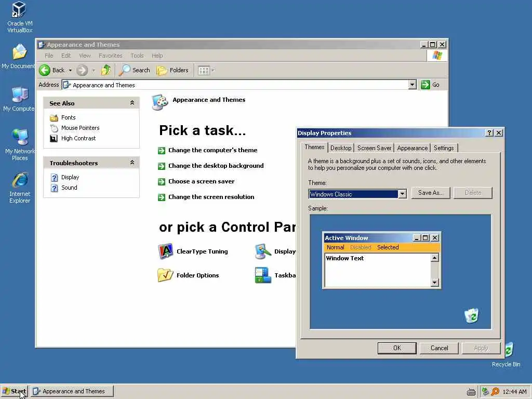Image resolution: width=532 pixels, height=399 pixels.
Task: Click the Search magnifier toolbar button
Action: point(135,70)
